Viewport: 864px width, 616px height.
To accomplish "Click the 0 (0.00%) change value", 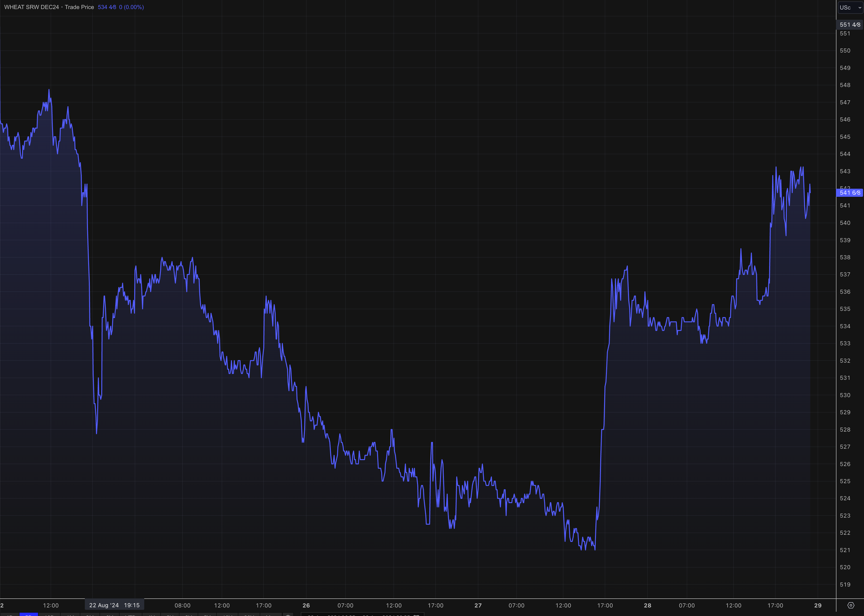I will pos(131,7).
